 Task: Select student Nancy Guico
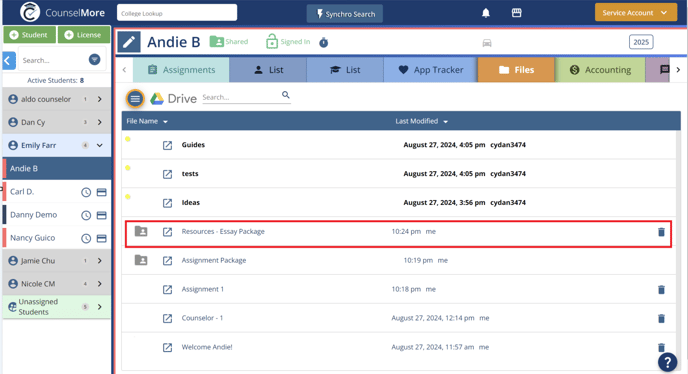(x=32, y=238)
